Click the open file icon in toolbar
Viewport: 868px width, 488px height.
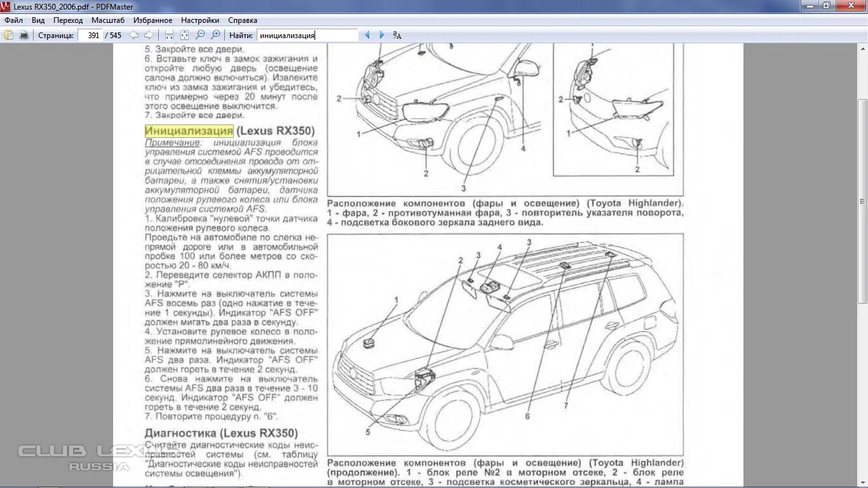8,35
